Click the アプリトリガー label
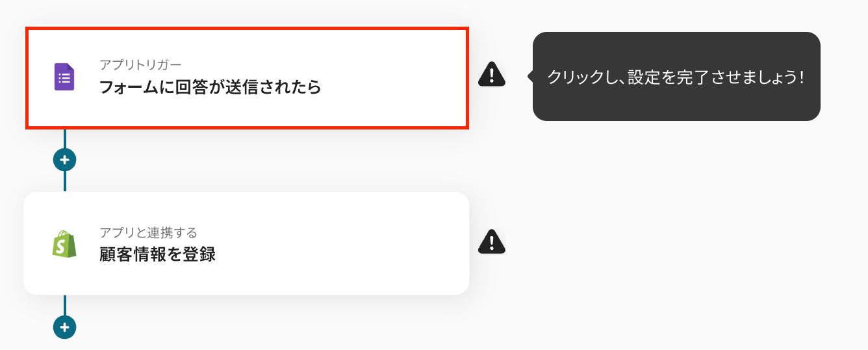The width and height of the screenshot is (868, 350). (x=140, y=64)
